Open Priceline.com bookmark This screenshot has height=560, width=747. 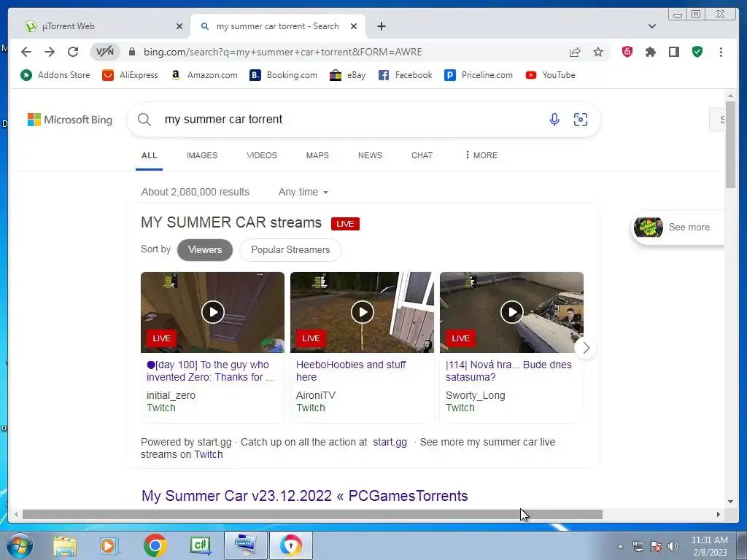click(479, 75)
